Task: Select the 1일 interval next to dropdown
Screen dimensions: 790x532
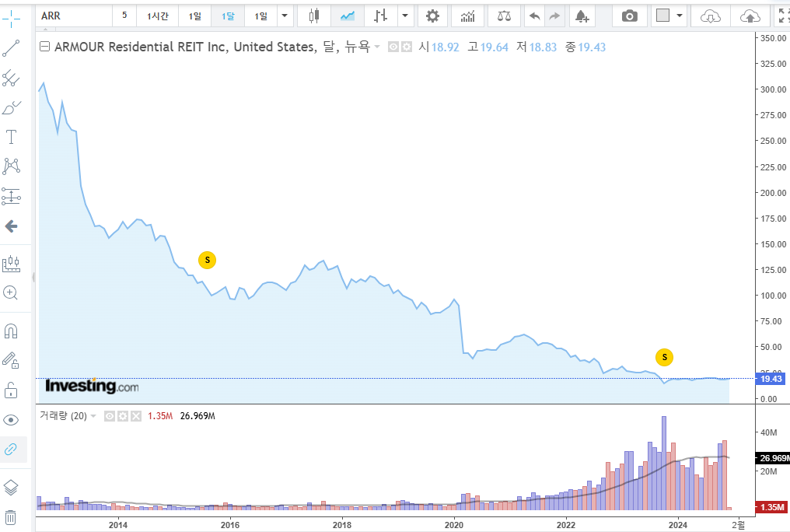Action: (260, 16)
